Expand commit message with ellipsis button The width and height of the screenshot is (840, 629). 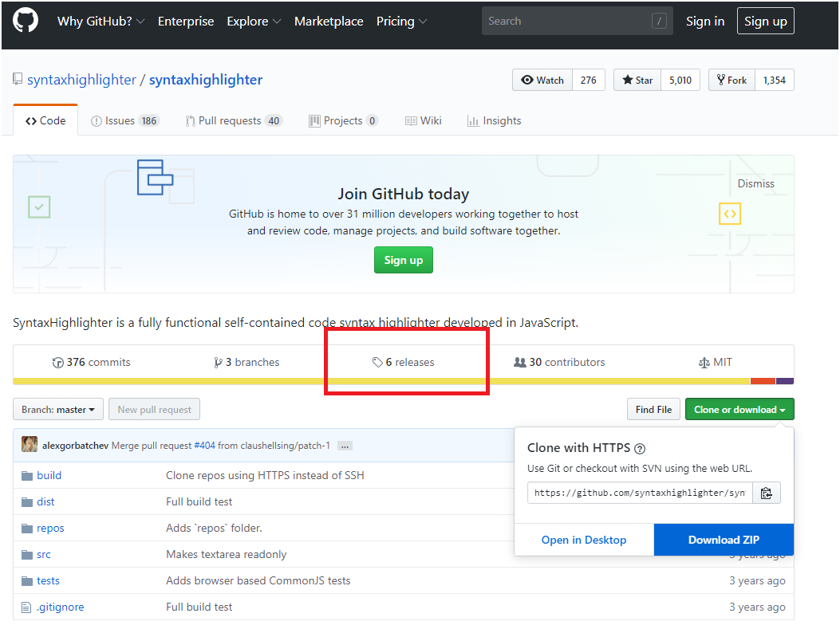(x=345, y=446)
